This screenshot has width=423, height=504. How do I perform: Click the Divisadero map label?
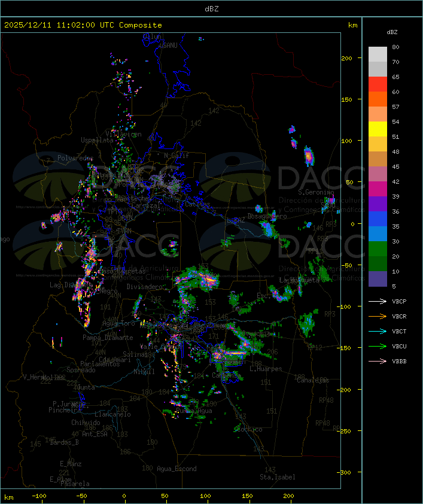[x=144, y=286]
